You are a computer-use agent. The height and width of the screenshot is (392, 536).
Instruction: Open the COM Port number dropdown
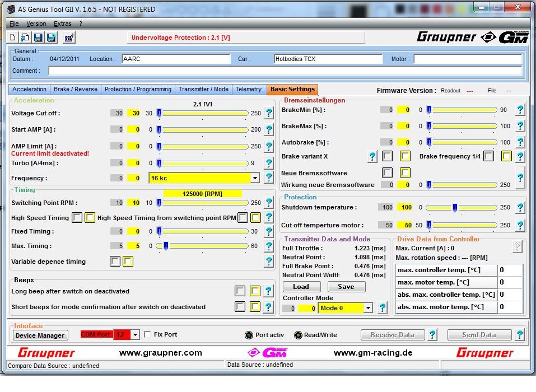[136, 334]
